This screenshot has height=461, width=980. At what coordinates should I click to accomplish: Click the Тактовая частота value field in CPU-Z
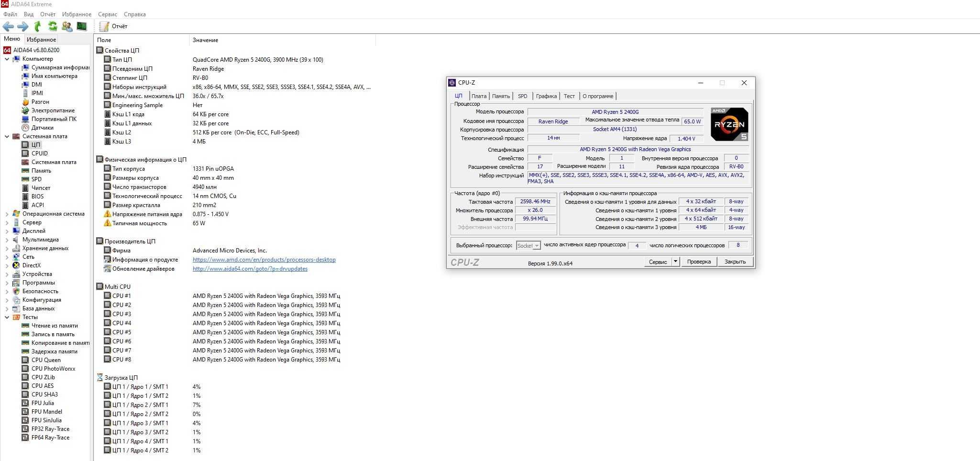pyautogui.click(x=535, y=202)
